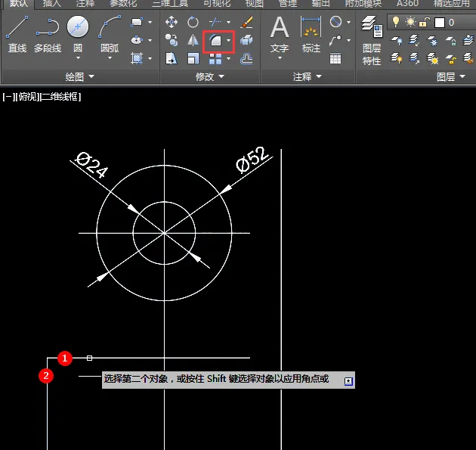Image resolution: width=476 pixels, height=450 pixels.
Task: Open the Hatch tool dropdown arrow
Action: [x=150, y=58]
